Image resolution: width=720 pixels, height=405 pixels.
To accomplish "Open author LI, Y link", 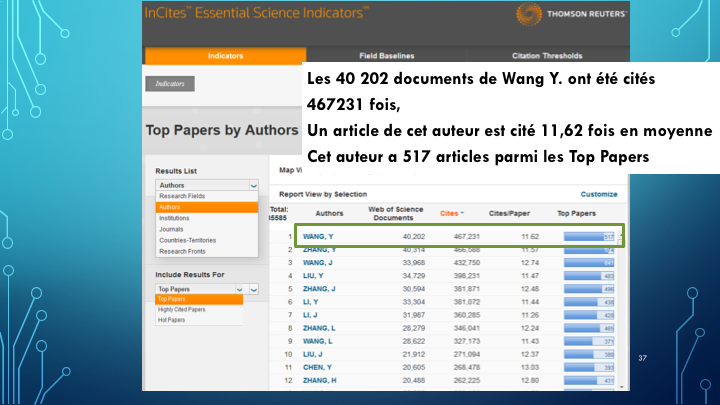I will coord(310,302).
